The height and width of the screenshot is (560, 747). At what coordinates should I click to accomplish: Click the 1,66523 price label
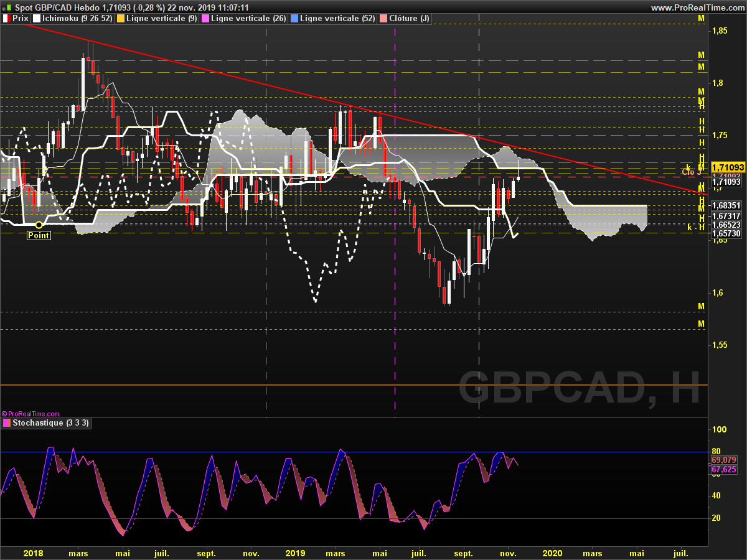pos(726,225)
